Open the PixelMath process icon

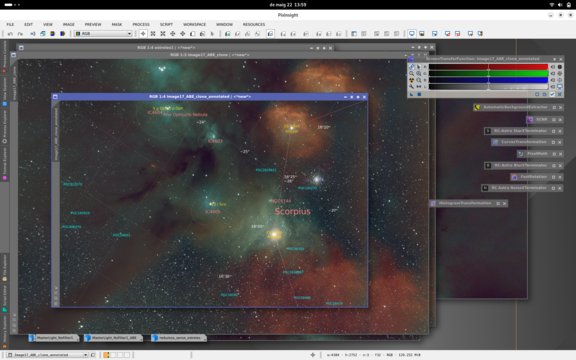coord(521,154)
